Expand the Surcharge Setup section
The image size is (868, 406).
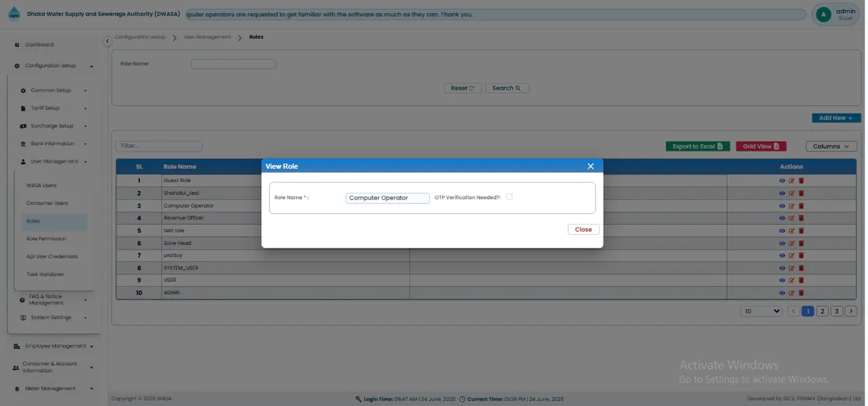(53, 126)
